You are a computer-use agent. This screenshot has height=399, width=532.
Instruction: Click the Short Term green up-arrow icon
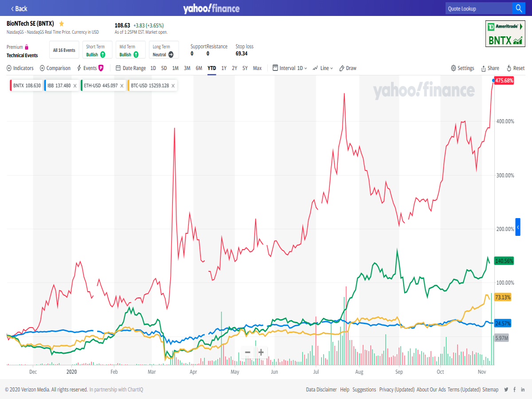tap(103, 55)
